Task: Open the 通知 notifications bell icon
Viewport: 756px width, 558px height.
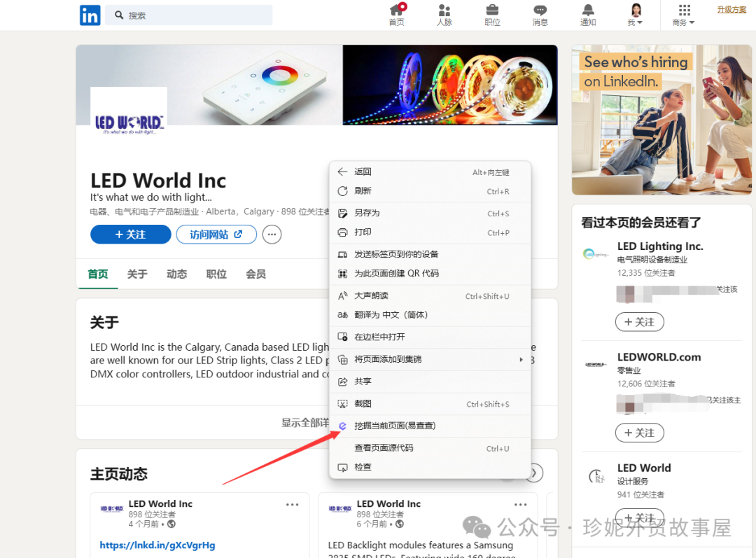Action: click(x=588, y=15)
